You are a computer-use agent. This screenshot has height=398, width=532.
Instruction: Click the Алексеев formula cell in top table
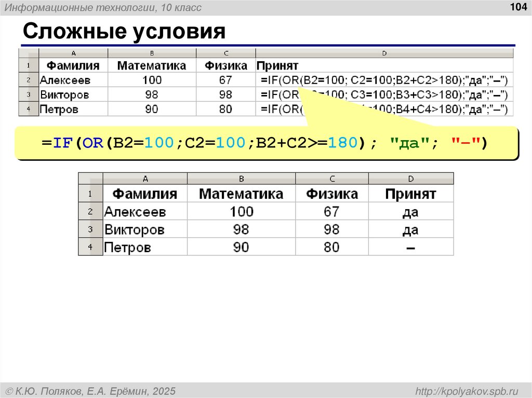click(384, 80)
